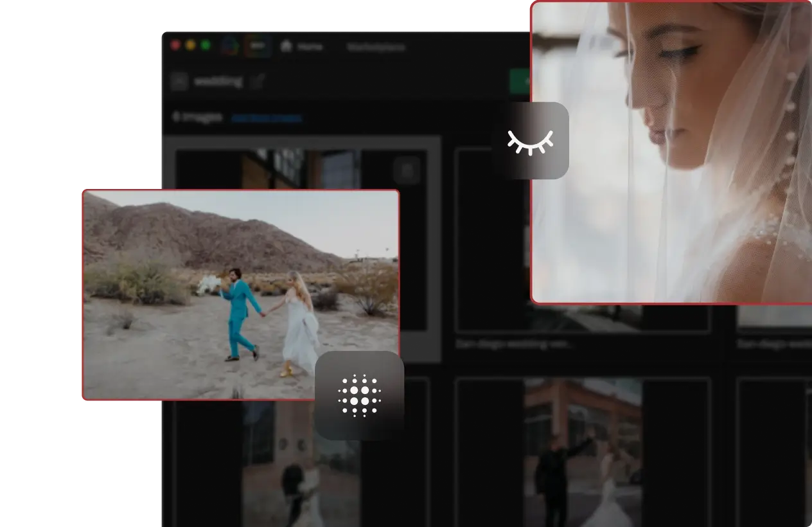Click the square badge icon beside logo

click(x=257, y=46)
